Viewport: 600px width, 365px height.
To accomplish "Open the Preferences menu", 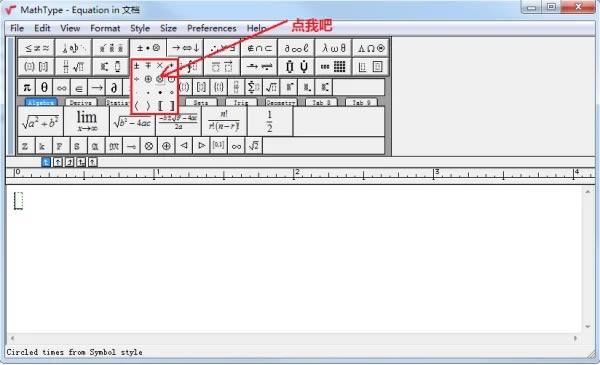I will (212, 28).
